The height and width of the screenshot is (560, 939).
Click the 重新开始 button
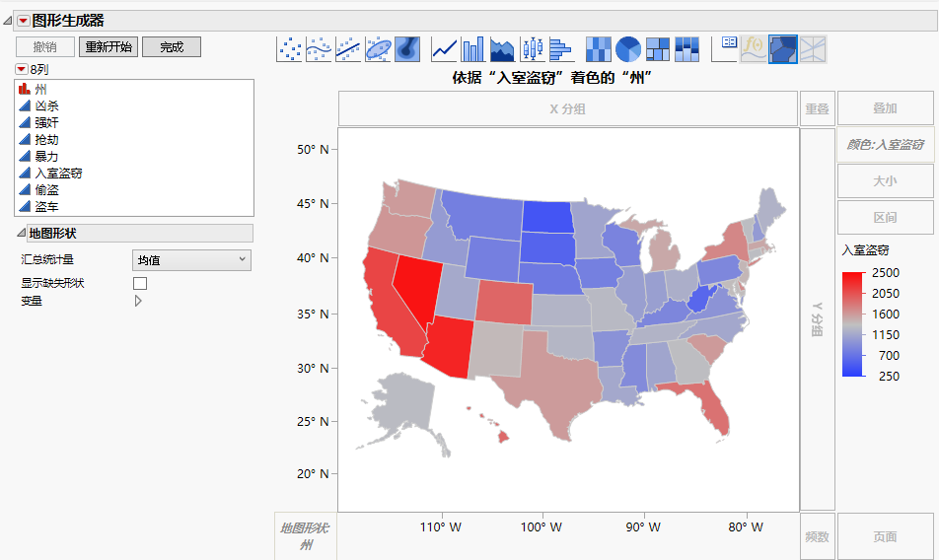click(x=108, y=46)
